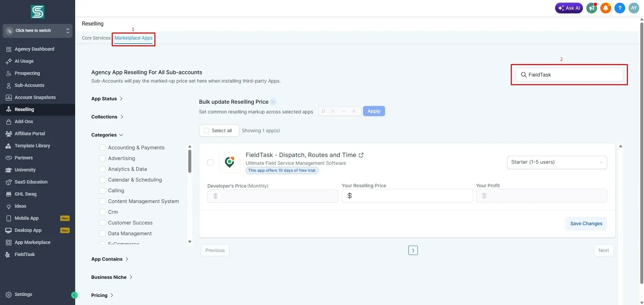The width and height of the screenshot is (644, 305).
Task: Click the plus markup stepper button
Action: (354, 111)
